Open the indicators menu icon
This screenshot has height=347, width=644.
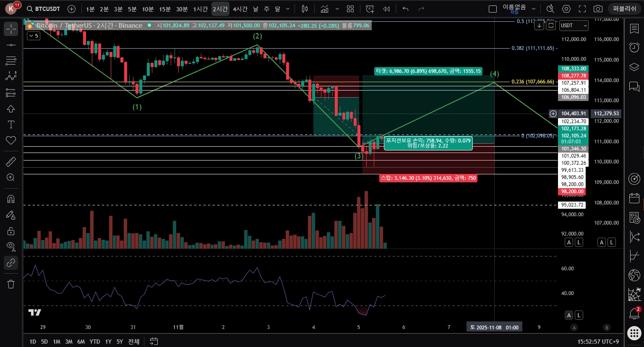[324, 9]
